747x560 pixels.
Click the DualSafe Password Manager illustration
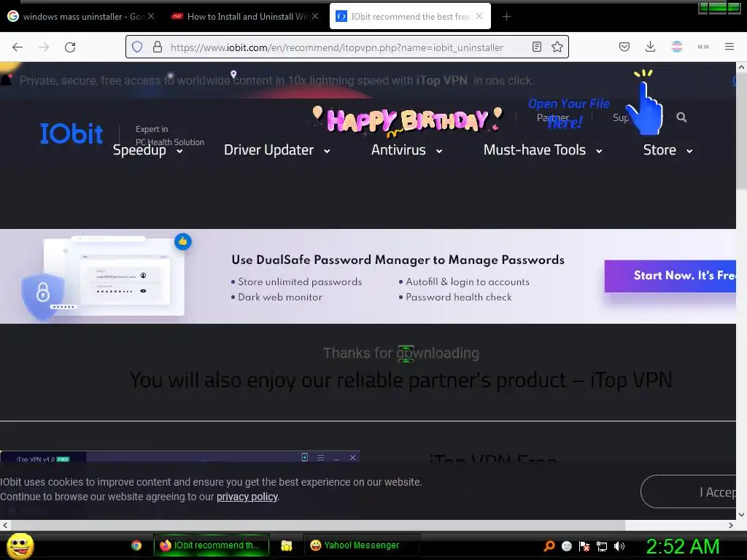point(107,277)
